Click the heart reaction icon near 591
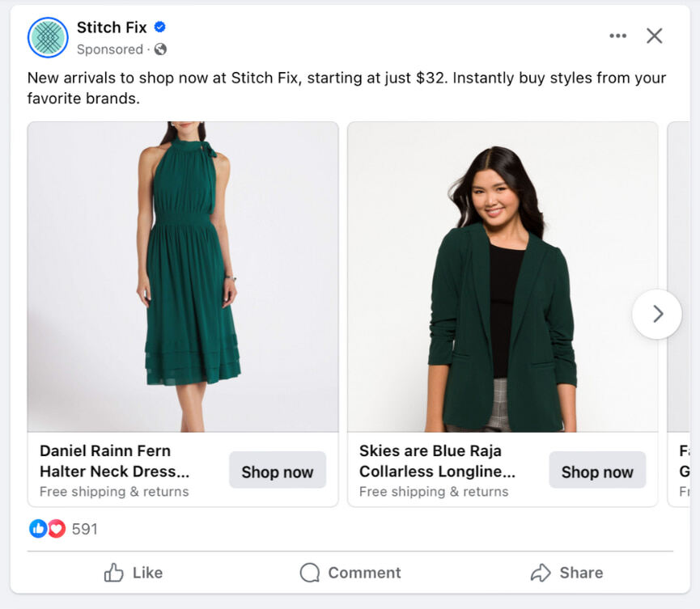The image size is (700, 609). click(55, 529)
